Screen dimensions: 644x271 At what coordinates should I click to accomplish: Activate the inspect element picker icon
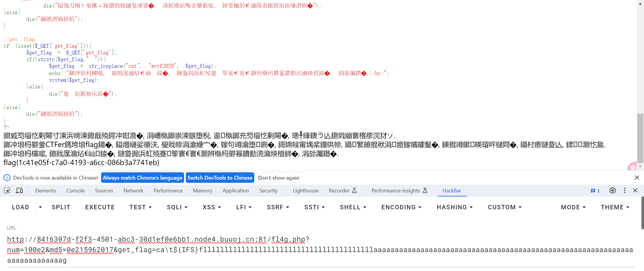pyautogui.click(x=7, y=191)
